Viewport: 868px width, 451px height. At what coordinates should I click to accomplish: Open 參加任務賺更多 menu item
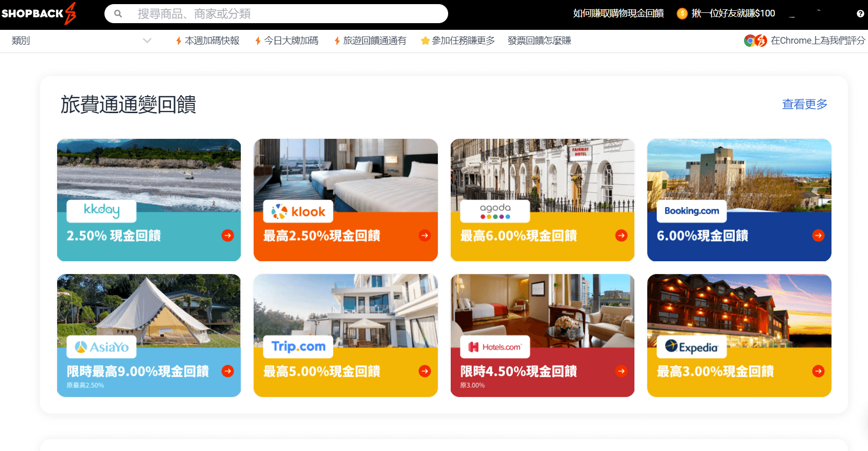coord(463,41)
